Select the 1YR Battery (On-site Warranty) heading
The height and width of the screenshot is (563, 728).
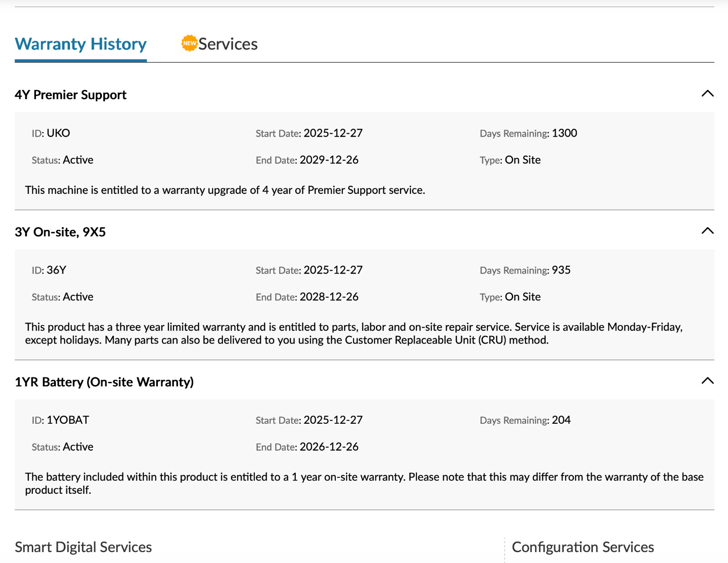[104, 382]
